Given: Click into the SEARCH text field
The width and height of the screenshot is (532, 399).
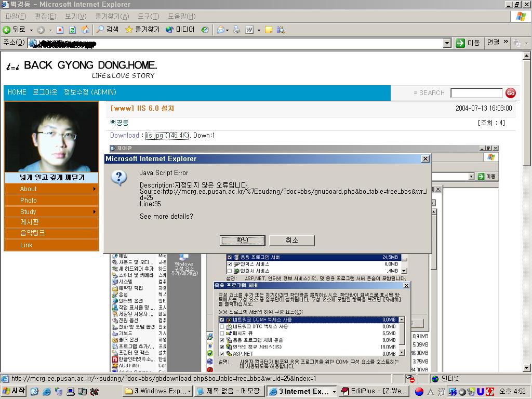Looking at the screenshot, I should [x=476, y=92].
